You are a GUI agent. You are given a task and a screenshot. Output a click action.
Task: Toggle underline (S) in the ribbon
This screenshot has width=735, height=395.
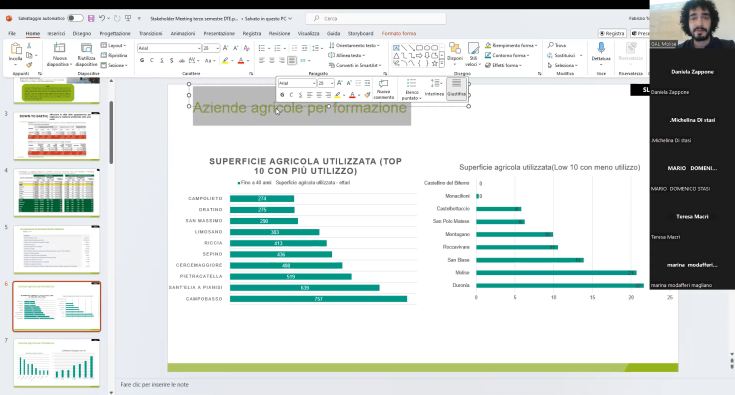pos(162,60)
